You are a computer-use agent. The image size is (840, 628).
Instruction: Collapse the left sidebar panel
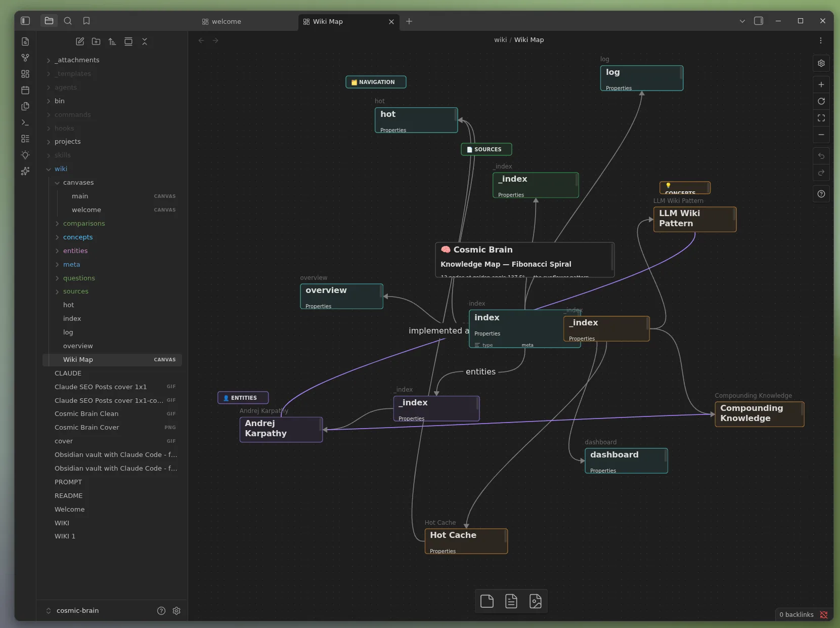pos(25,21)
